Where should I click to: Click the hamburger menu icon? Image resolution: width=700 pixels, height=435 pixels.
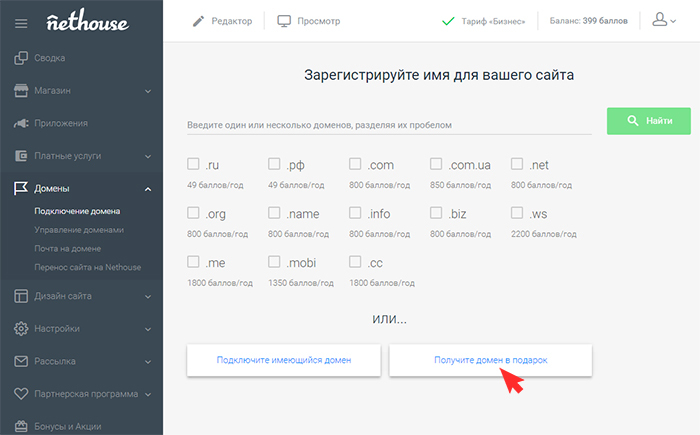[21, 22]
